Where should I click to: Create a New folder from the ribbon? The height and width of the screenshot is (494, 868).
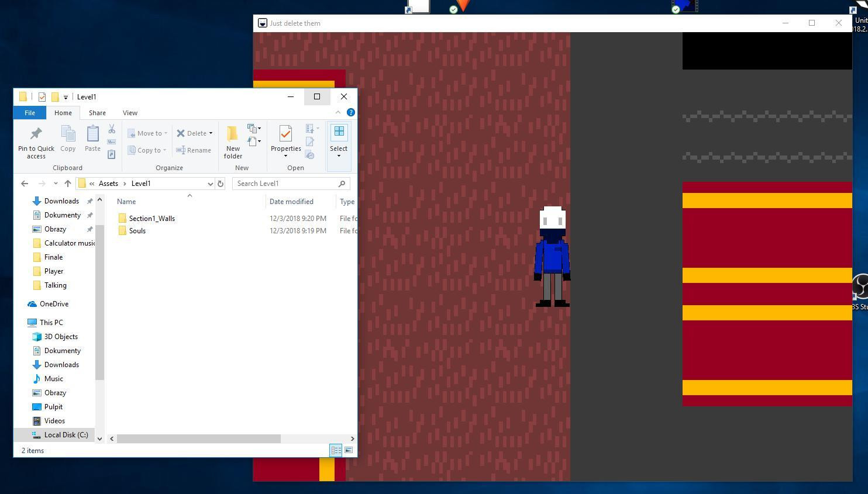point(233,142)
